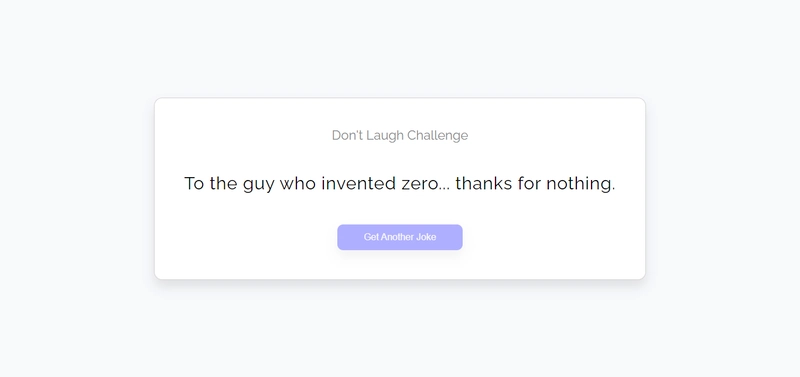The width and height of the screenshot is (800, 377).
Task: Click the word "Joke" on the purple button
Action: (x=427, y=237)
